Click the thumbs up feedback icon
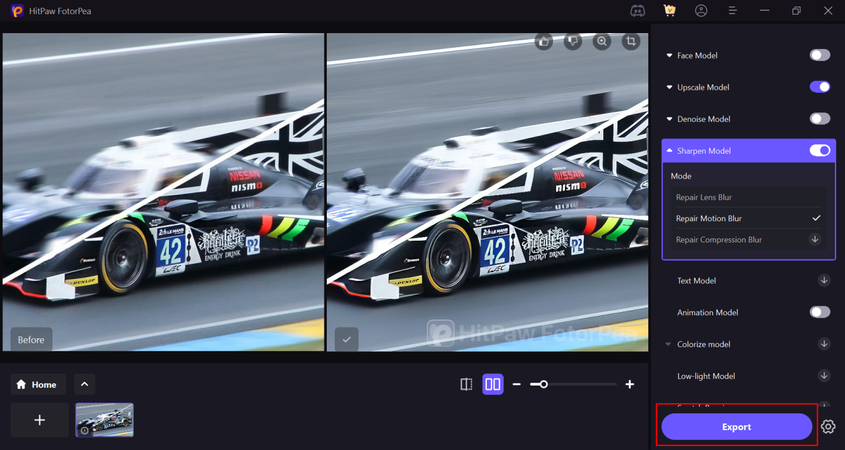Image resolution: width=845 pixels, height=450 pixels. [x=543, y=42]
